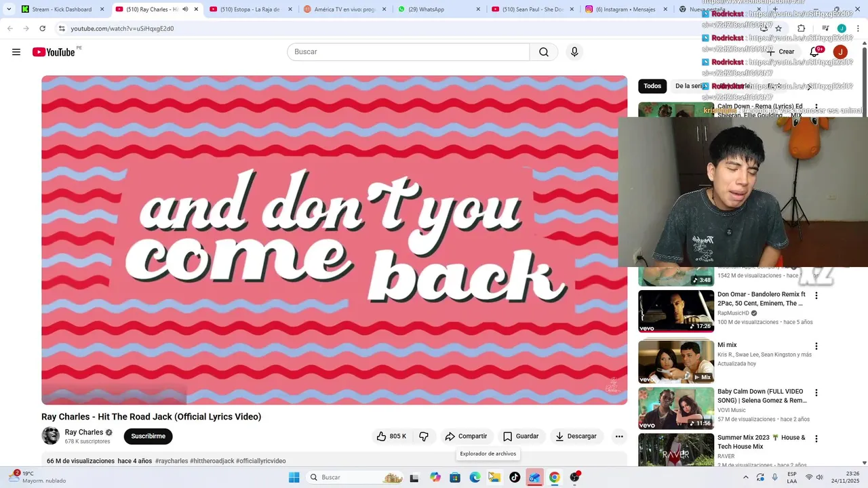Open Ray Charles channel avatar
The height and width of the screenshot is (488, 868).
[51, 436]
